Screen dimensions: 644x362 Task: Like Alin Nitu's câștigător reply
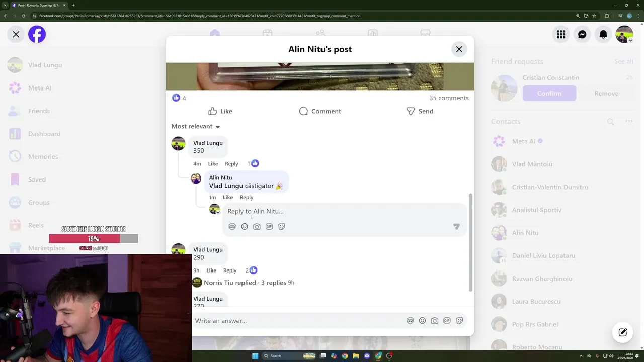(x=228, y=197)
